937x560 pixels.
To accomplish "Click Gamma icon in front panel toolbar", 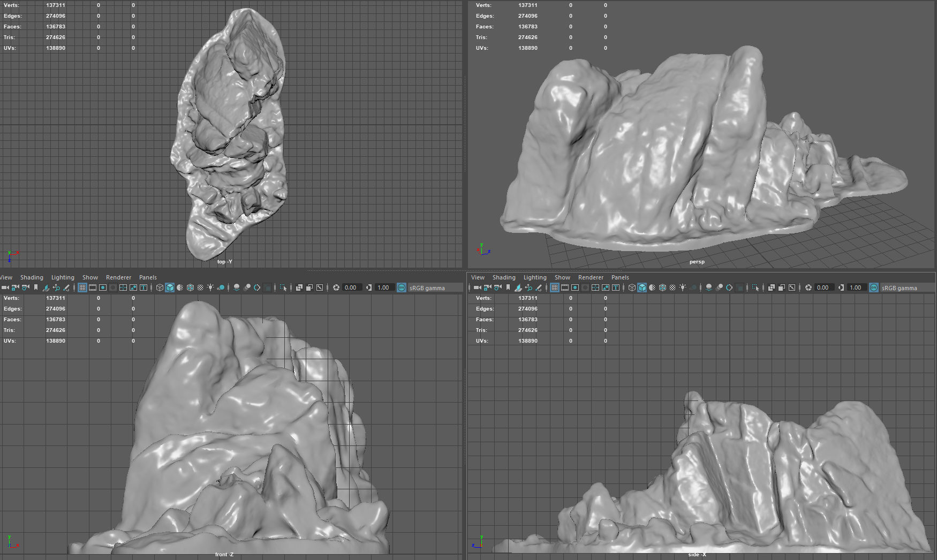I will pyautogui.click(x=369, y=287).
